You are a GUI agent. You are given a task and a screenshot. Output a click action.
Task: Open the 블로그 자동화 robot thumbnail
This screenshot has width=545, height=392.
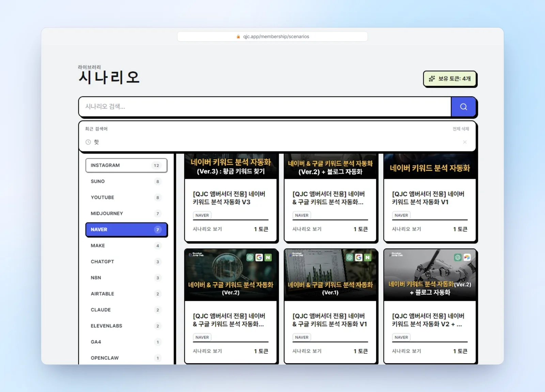coord(430,275)
